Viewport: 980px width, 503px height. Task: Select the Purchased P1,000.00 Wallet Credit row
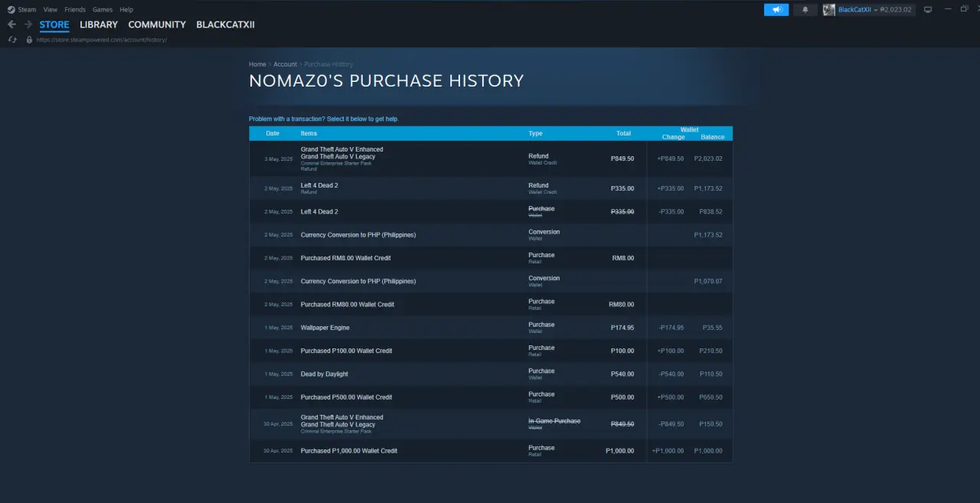click(491, 451)
